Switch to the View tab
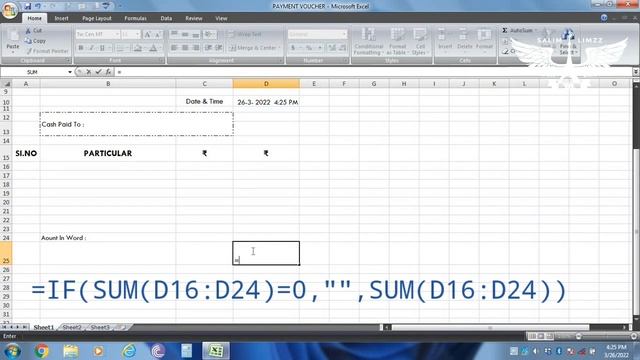Image resolution: width=640 pixels, height=360 pixels. [x=221, y=18]
